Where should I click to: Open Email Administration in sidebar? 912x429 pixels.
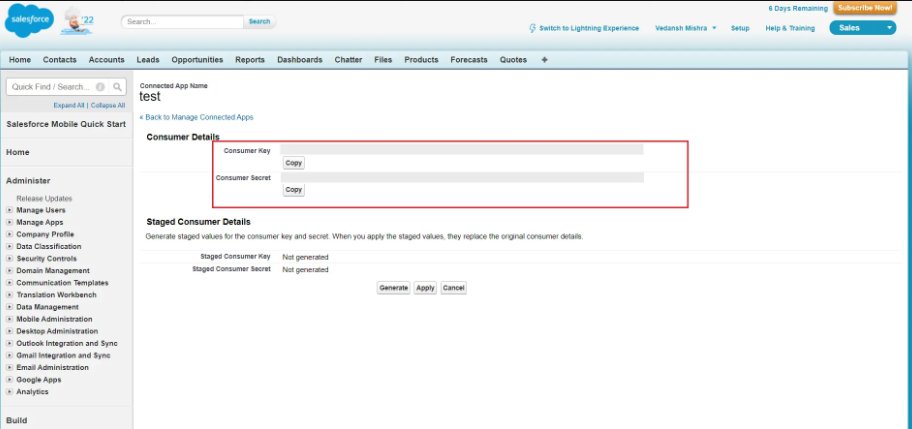52,367
